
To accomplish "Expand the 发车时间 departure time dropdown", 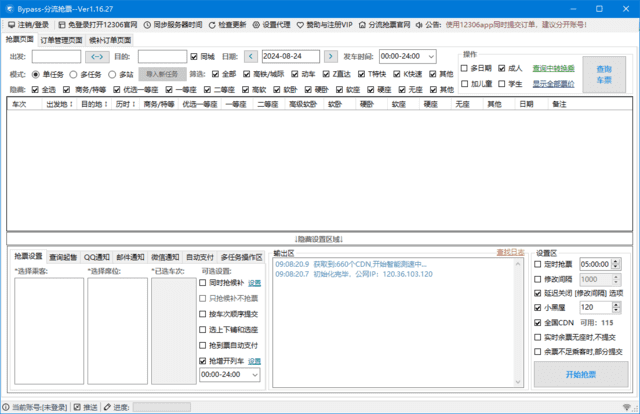I will (x=429, y=57).
